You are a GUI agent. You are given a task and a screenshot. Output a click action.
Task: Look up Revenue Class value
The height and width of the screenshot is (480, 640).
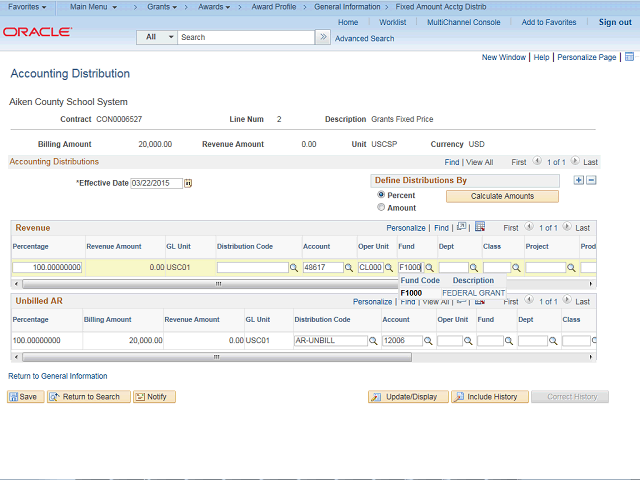pos(516,268)
